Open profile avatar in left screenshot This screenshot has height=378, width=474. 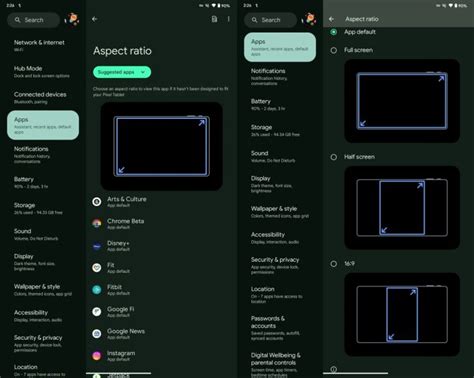click(72, 19)
